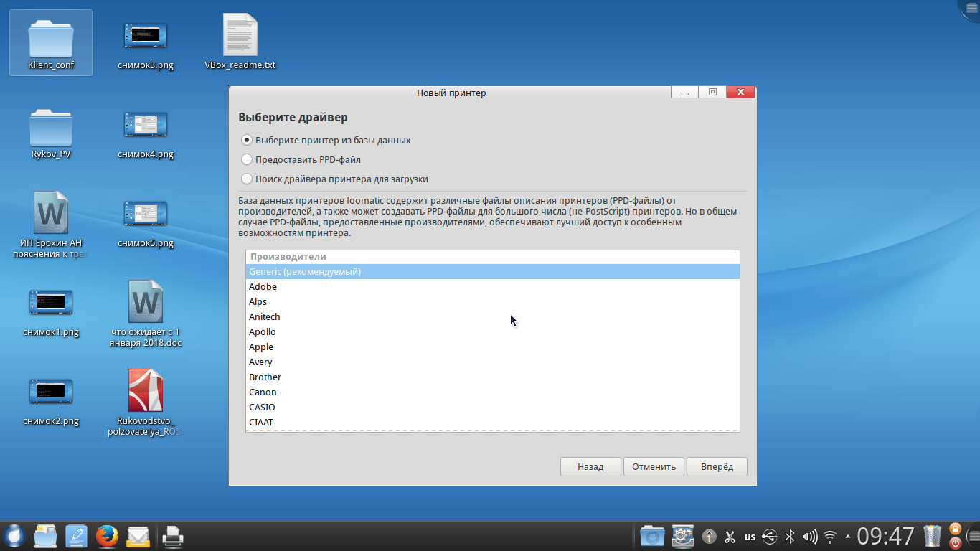The height and width of the screenshot is (551, 980).
Task: Select 'Предоставить PPD-файл' radio option
Action: (247, 160)
